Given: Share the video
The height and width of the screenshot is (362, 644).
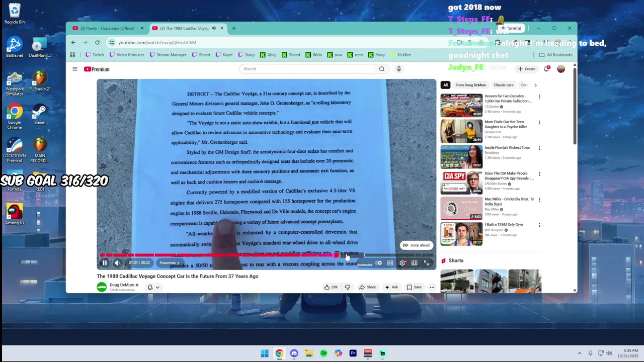Looking at the screenshot, I should [x=367, y=287].
